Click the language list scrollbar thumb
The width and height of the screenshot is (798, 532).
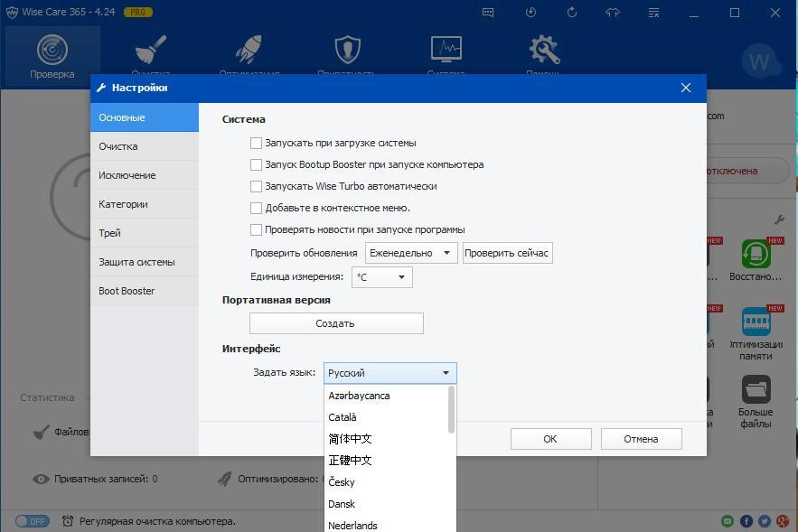pyautogui.click(x=451, y=410)
